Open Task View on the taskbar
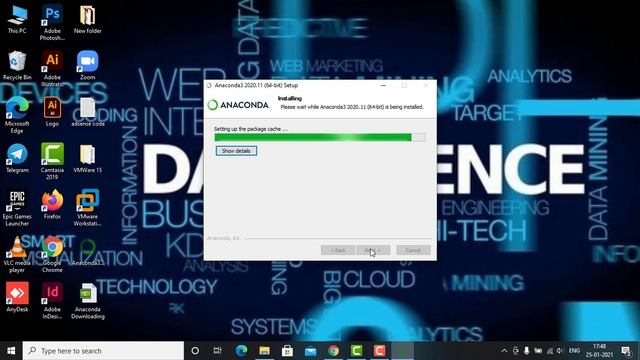 tap(218, 351)
